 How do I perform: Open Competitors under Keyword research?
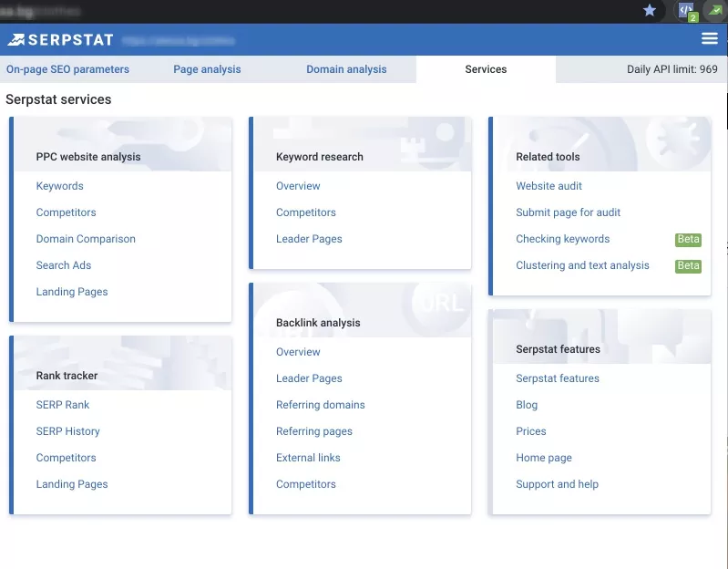pyautogui.click(x=306, y=212)
